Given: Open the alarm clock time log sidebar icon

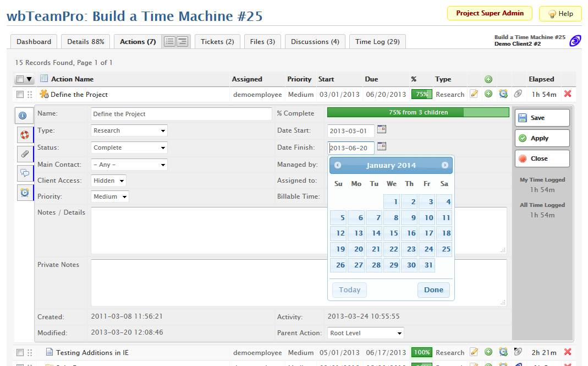Looking at the screenshot, I should 25,193.
